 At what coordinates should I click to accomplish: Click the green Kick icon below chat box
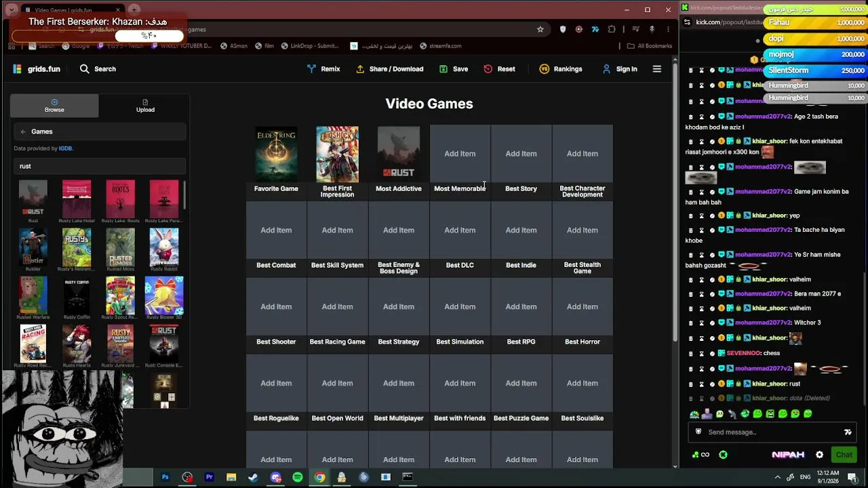(723, 455)
